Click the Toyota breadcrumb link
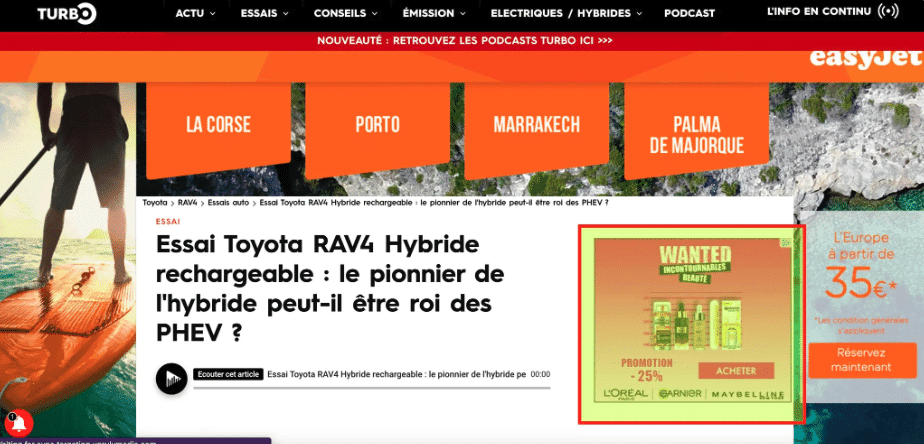This screenshot has width=924, height=444. [154, 202]
